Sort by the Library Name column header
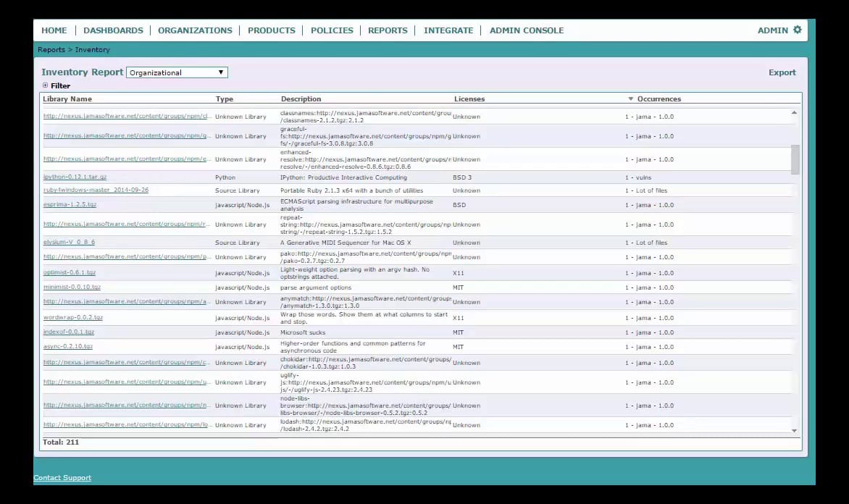Viewport: 849px width, 504px height. point(67,98)
